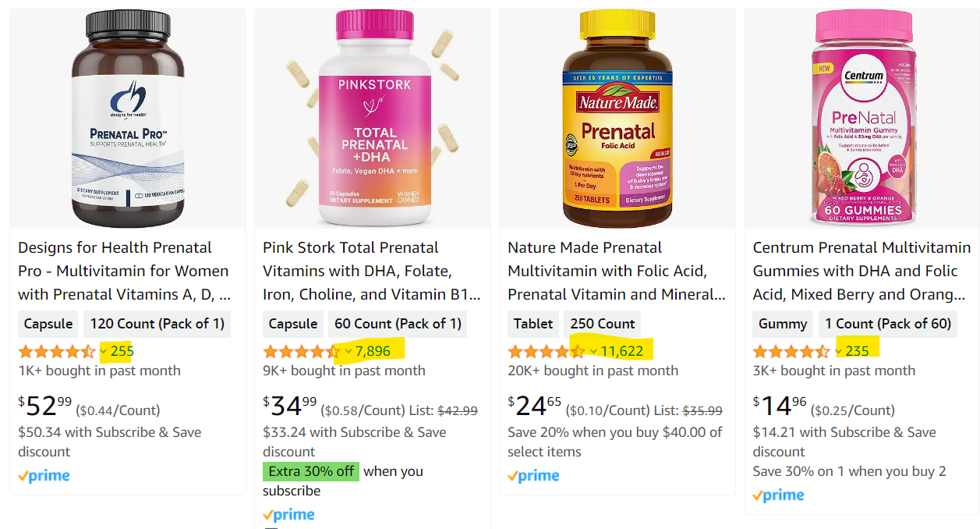Open the 235 reviews count link

(857, 351)
